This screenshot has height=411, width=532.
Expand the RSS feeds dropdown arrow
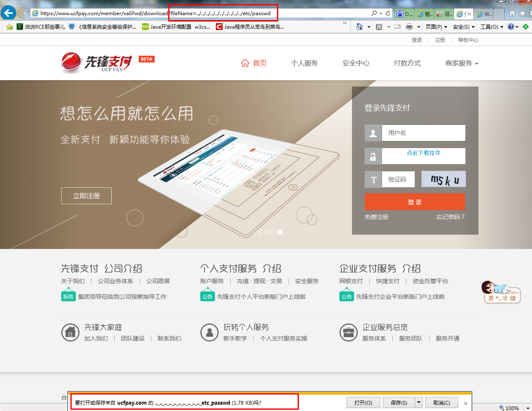pyautogui.click(x=389, y=27)
